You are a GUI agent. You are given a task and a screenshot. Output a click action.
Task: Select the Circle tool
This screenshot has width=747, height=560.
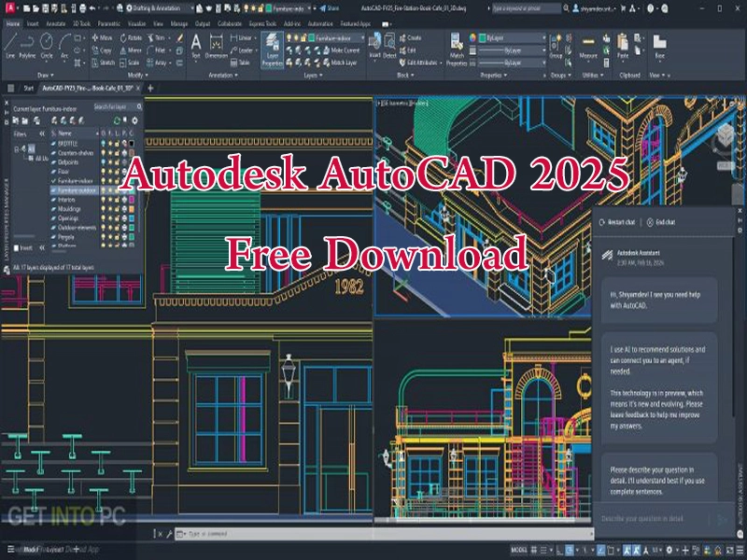[46, 46]
